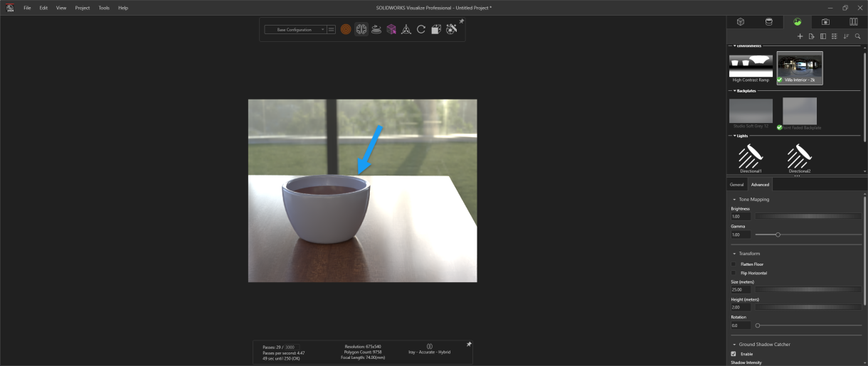
Task: Click the orange render target icon
Action: pos(346,30)
